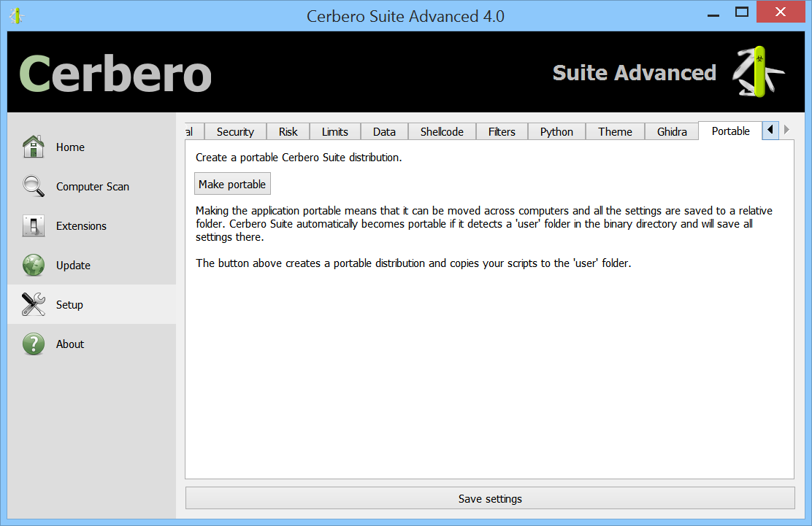Viewport: 812px width, 526px height.
Task: Switch to the Security tab
Action: (x=235, y=132)
